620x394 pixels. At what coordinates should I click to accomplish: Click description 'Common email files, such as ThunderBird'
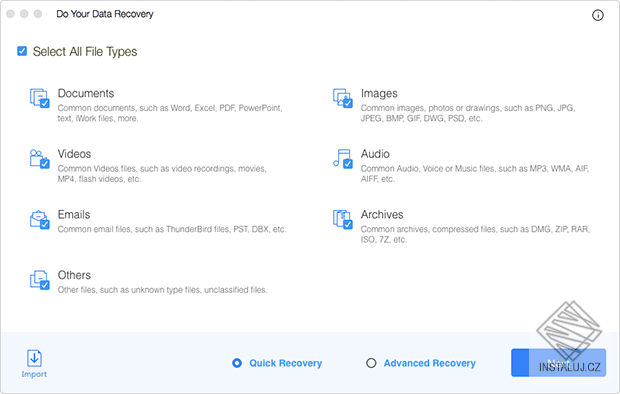(x=172, y=229)
